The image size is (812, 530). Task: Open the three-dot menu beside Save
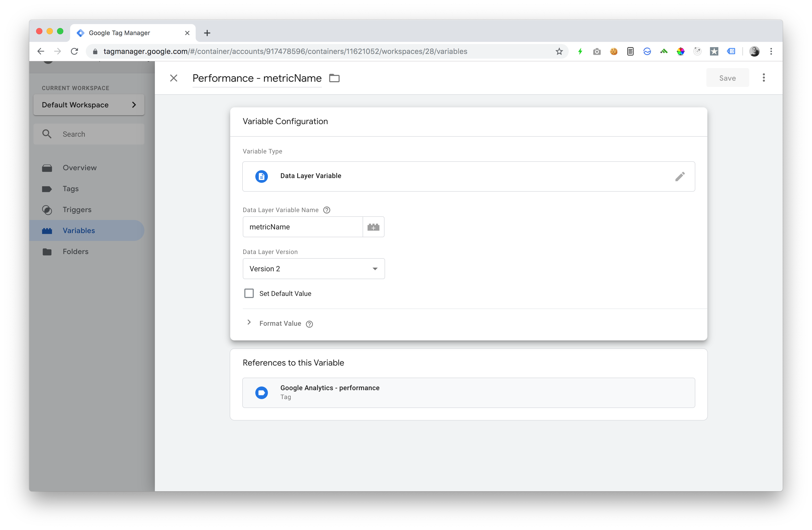pos(764,78)
